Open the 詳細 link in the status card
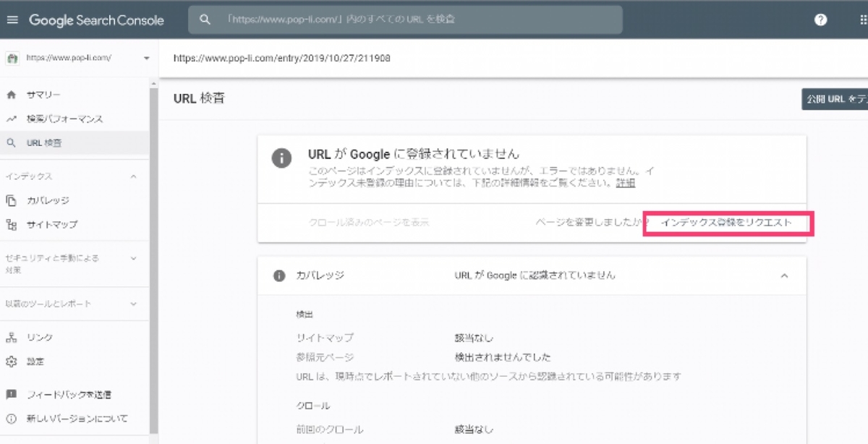 point(626,183)
